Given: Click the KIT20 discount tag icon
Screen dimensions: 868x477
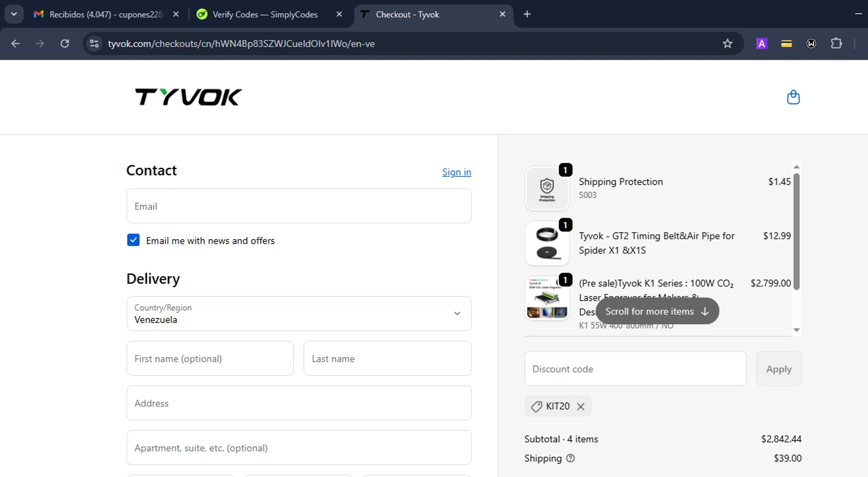Looking at the screenshot, I should point(536,406).
